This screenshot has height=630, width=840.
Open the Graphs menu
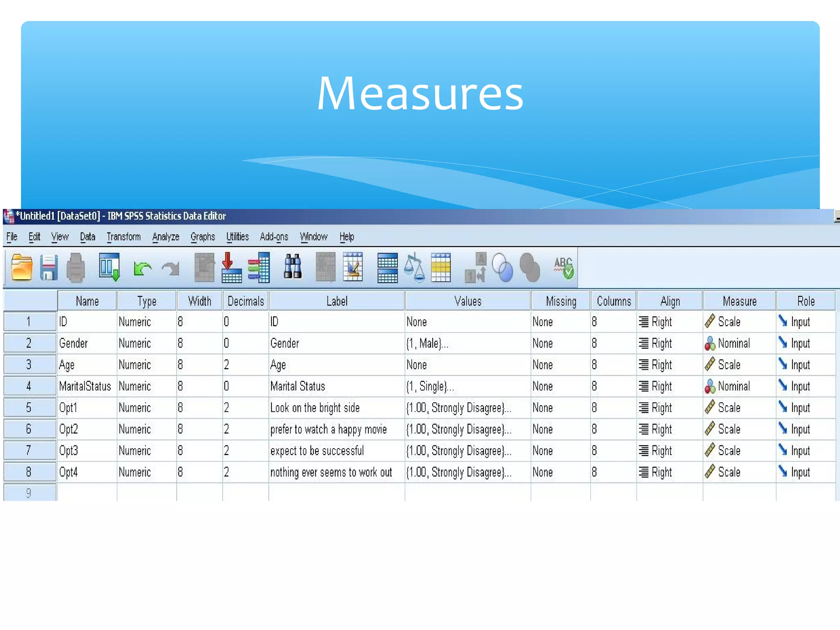pyautogui.click(x=203, y=237)
